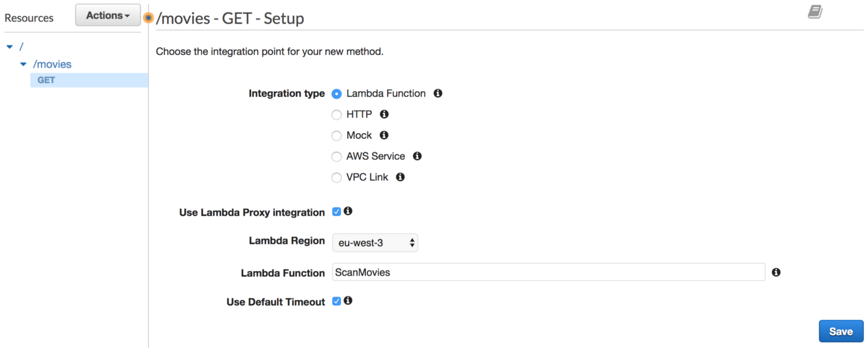Collapse the /movies resource tree node
Screen dimensions: 868x348
(23, 64)
